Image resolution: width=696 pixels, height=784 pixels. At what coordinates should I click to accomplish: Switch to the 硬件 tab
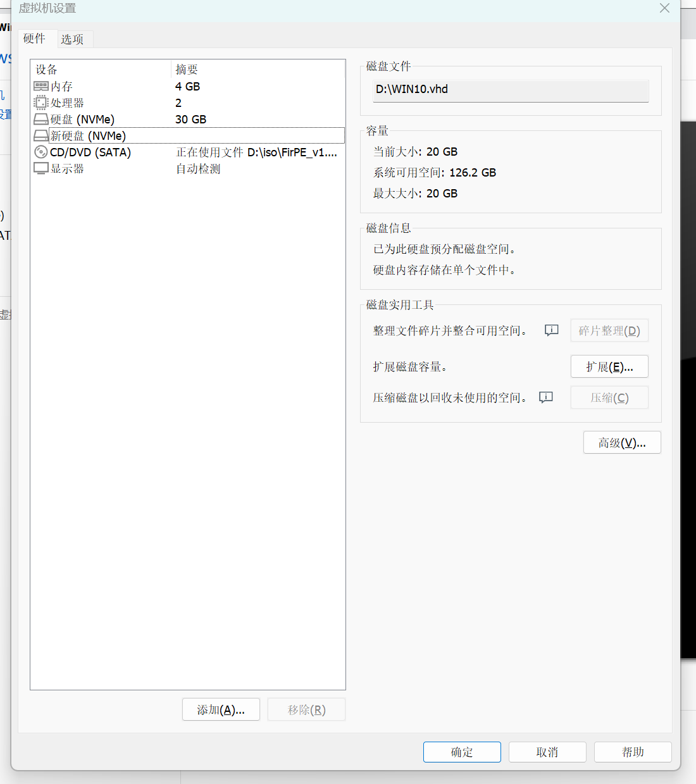[34, 39]
